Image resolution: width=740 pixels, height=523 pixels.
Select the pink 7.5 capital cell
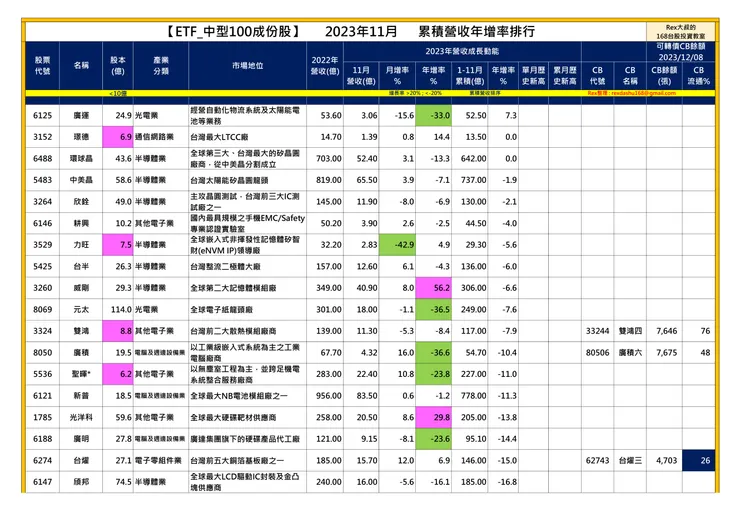[118, 245]
